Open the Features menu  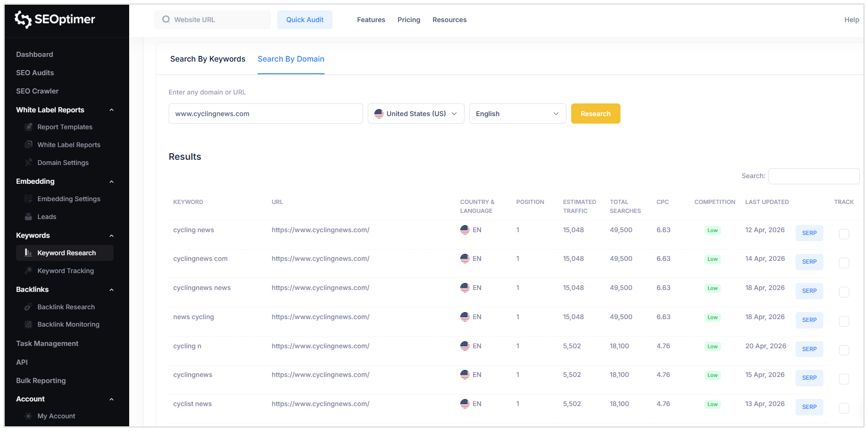click(371, 20)
